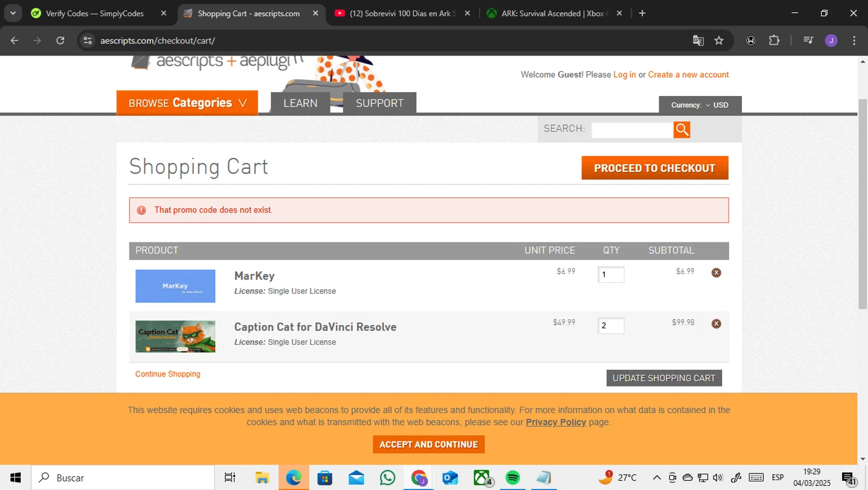This screenshot has width=868, height=490.
Task: Remove Caption Cat for DaVinci Resolve item
Action: [x=716, y=323]
